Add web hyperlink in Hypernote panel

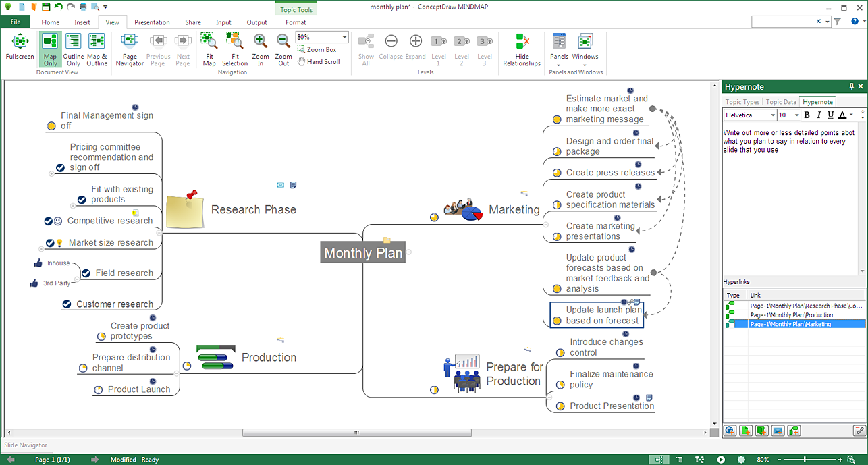pos(730,431)
